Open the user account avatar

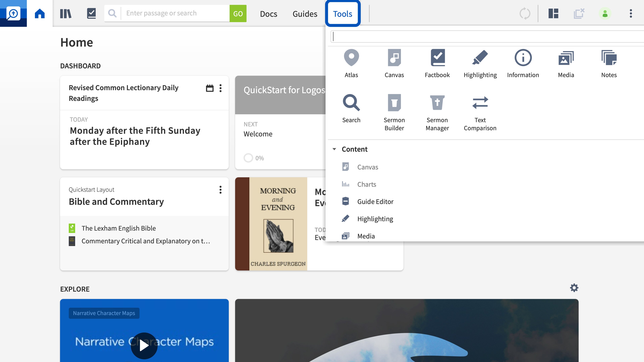pyautogui.click(x=605, y=13)
